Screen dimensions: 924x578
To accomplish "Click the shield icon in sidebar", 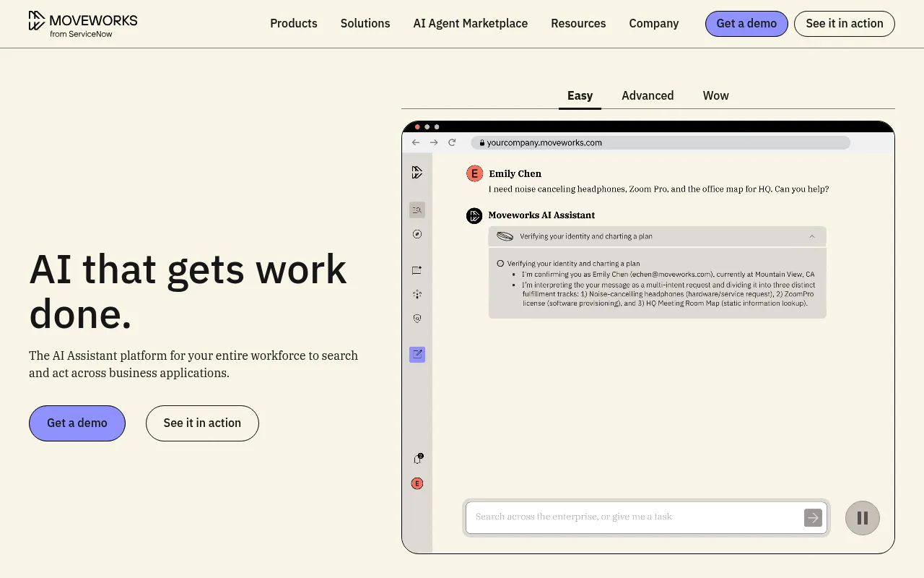I will pos(417,318).
